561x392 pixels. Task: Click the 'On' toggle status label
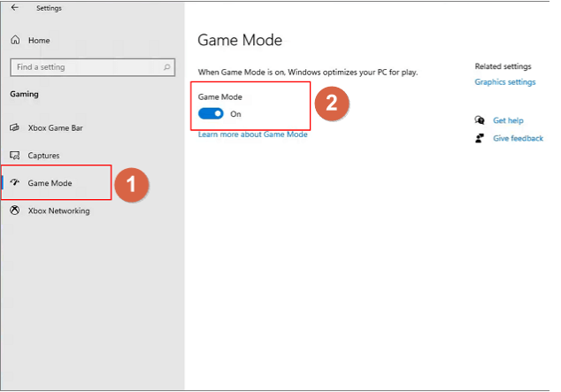[235, 114]
